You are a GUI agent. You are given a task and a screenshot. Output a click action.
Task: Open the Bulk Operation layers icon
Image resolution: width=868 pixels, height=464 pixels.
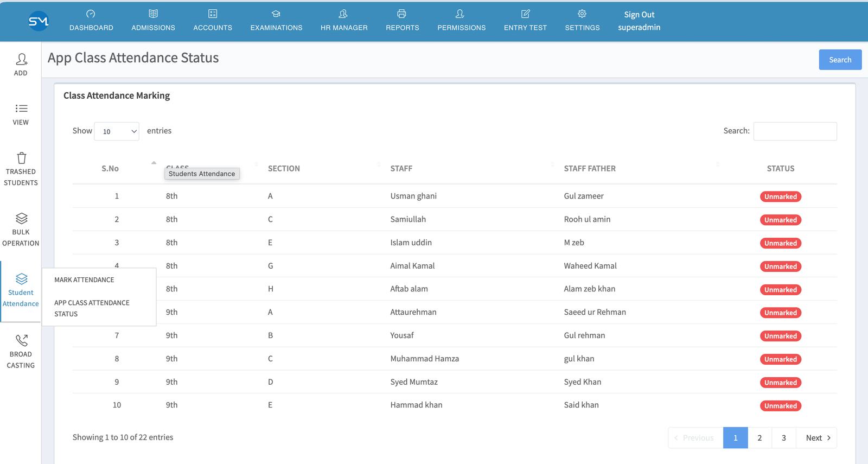click(x=21, y=218)
